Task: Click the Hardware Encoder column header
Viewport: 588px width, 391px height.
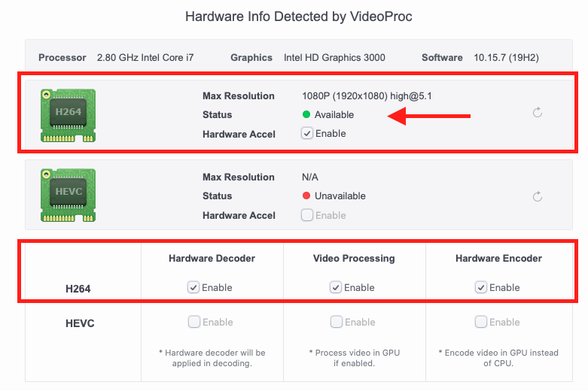Action: (498, 259)
